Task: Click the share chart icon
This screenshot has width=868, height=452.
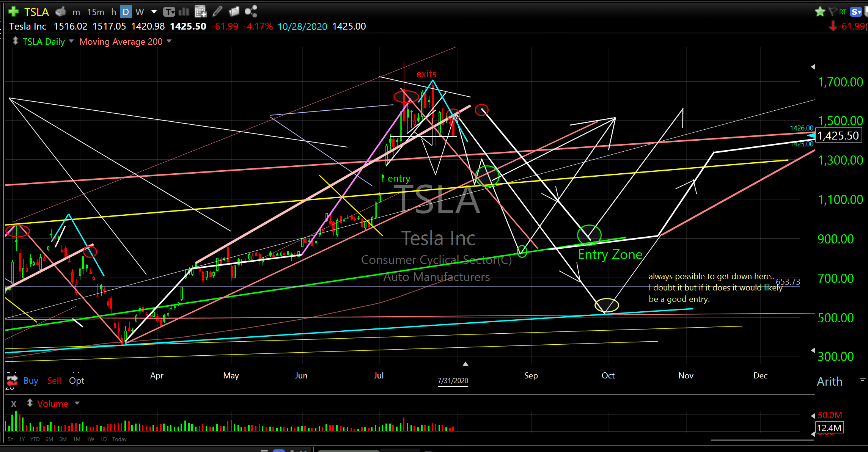Action: pos(251,12)
